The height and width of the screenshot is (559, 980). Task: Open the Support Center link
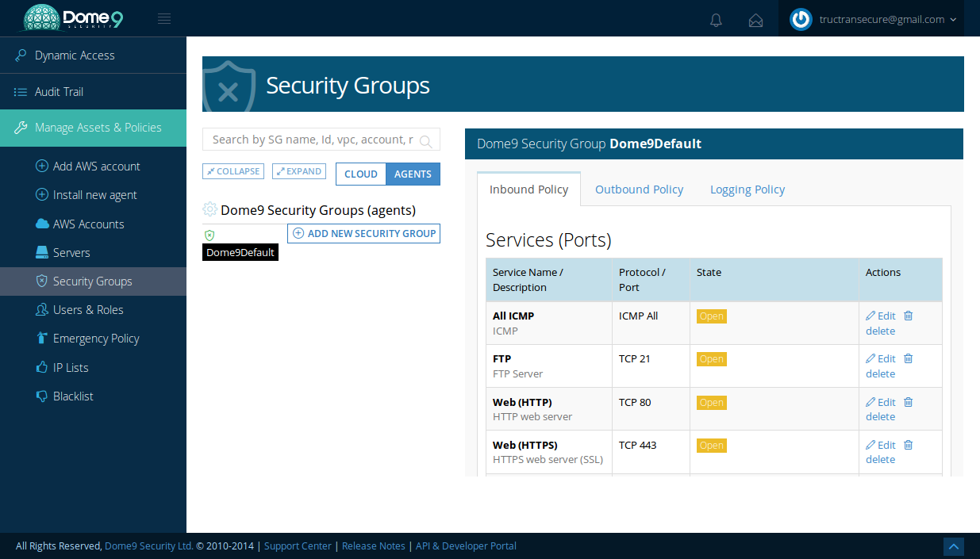[x=298, y=546]
